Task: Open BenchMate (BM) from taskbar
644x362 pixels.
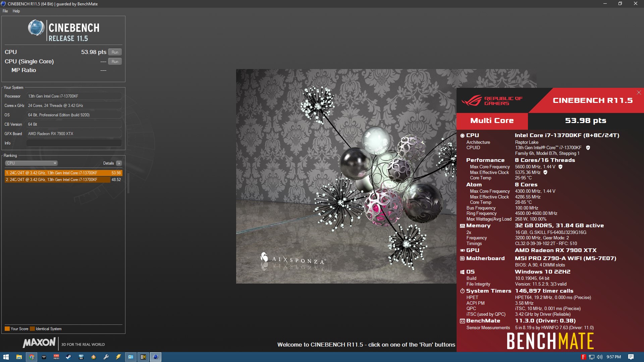Action: tap(143, 357)
